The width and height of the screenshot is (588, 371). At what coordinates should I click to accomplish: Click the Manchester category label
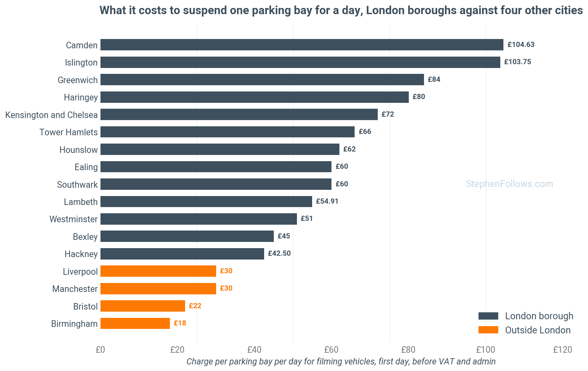click(x=75, y=289)
